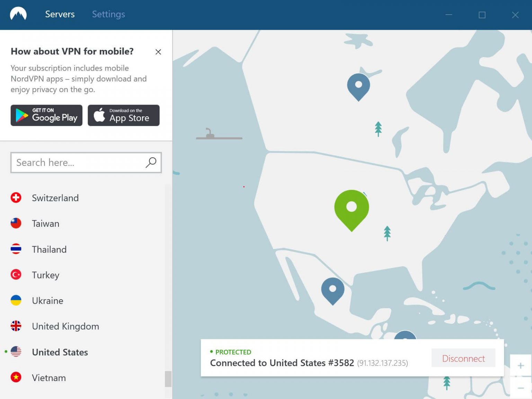Click the United States flag icon
This screenshot has width=532, height=399.
click(16, 352)
